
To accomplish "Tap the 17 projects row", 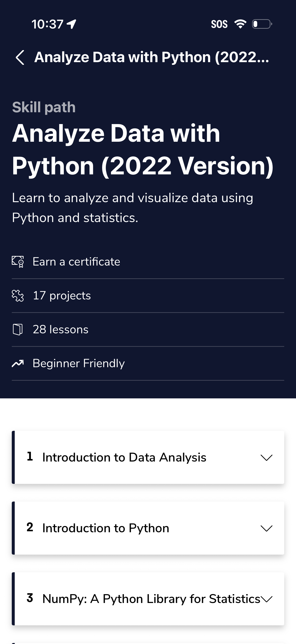I will 62,296.
